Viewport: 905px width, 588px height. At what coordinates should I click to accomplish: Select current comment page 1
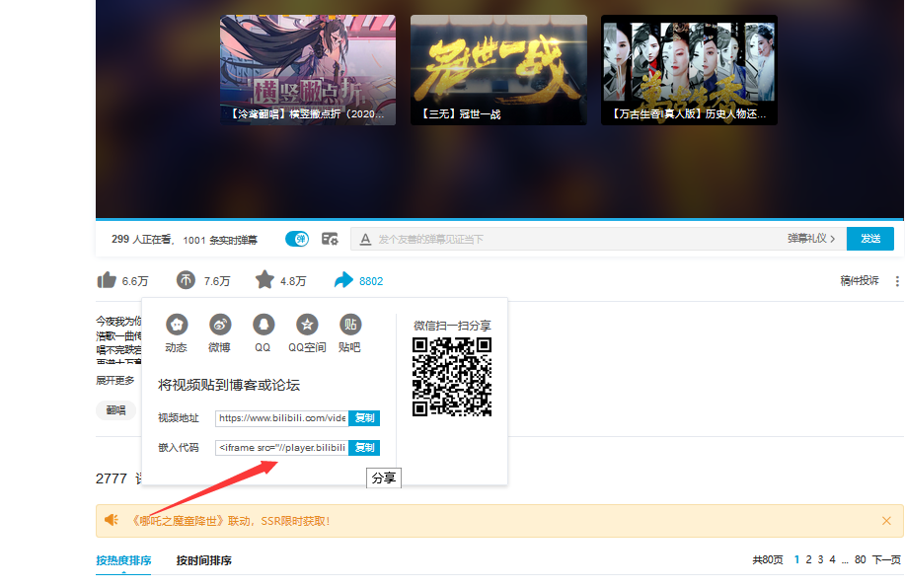[797, 559]
